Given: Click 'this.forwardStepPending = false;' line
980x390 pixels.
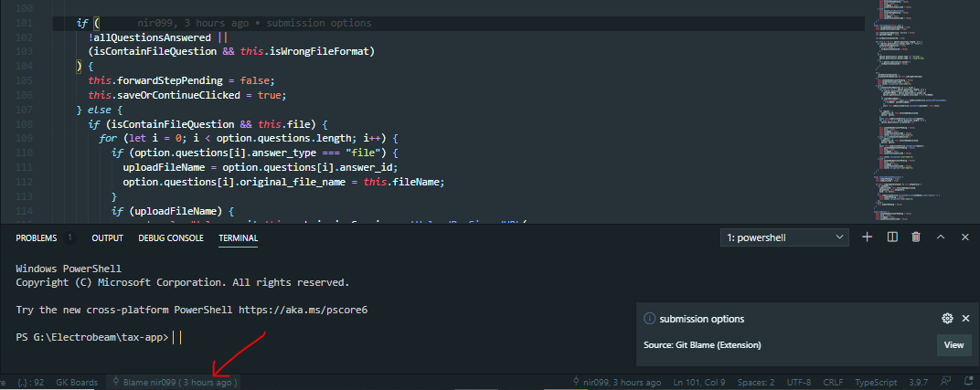Looking at the screenshot, I should (x=181, y=81).
